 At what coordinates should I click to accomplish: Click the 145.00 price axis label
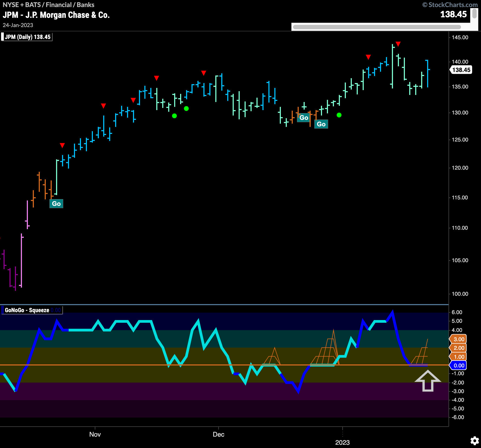460,37
